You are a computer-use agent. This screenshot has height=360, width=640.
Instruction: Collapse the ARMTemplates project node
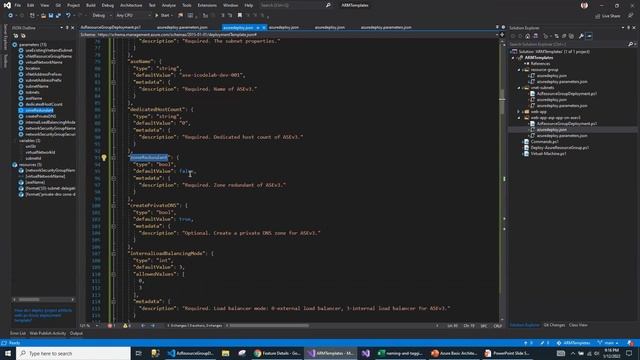click(x=513, y=58)
